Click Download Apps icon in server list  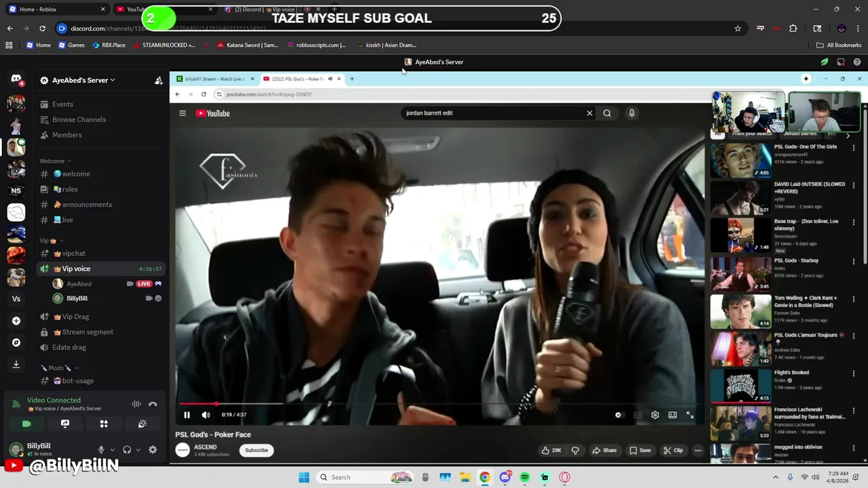click(x=16, y=364)
